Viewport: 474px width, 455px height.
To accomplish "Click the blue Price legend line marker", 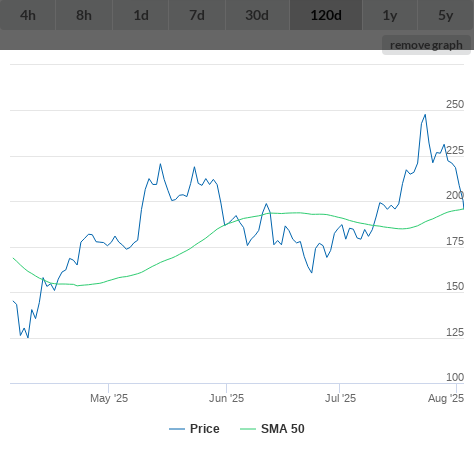I will (x=177, y=429).
